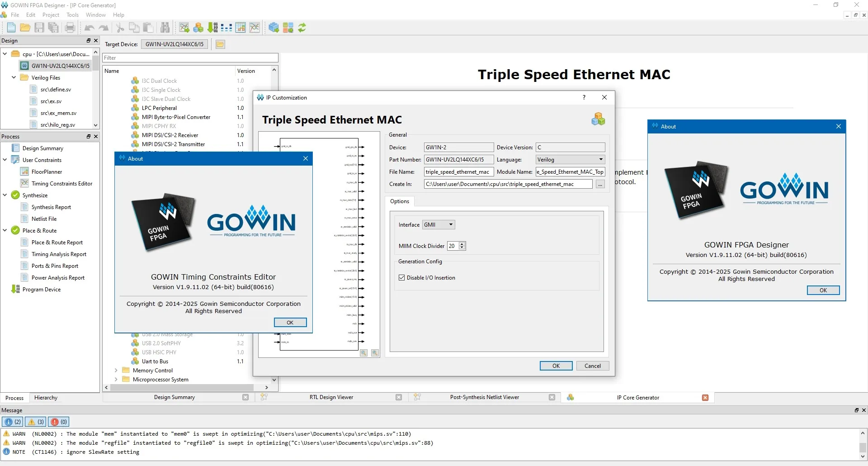Expand the Microprocessor System folder
The height and width of the screenshot is (466, 868).
[x=116, y=380]
